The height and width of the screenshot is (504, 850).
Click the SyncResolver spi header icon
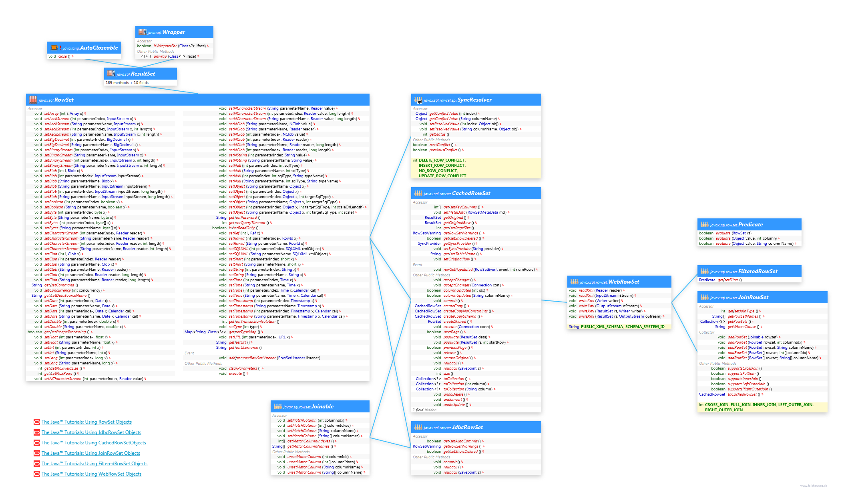coord(418,100)
